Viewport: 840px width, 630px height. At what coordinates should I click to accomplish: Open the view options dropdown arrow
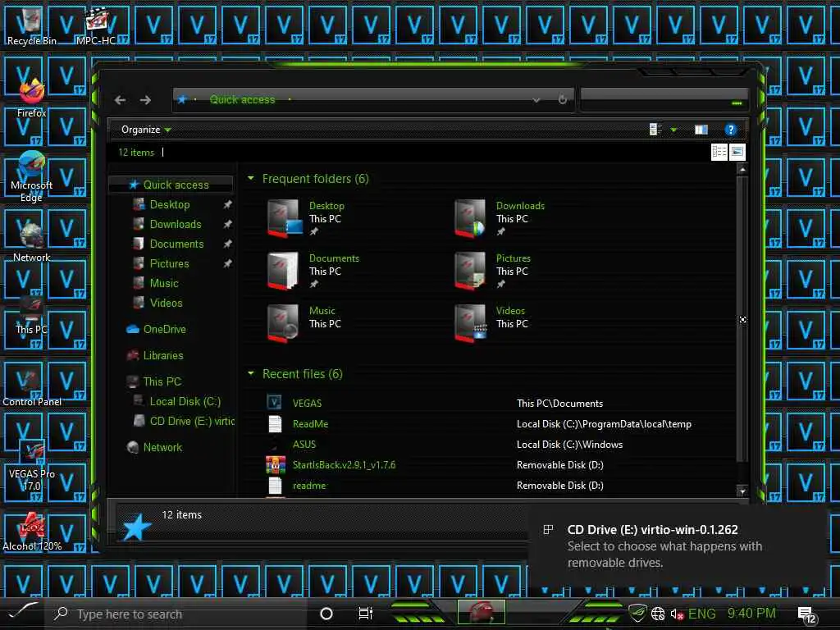coord(674,130)
